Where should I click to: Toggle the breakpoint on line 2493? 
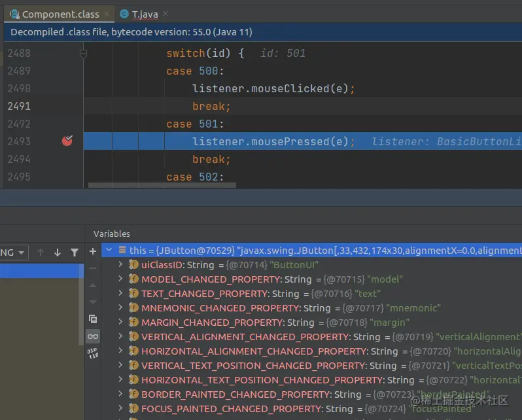point(67,141)
